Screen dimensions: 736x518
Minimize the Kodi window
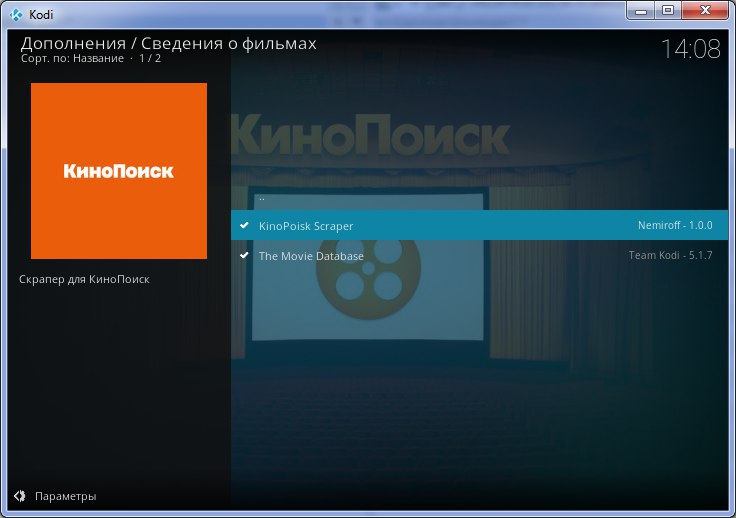pos(641,11)
